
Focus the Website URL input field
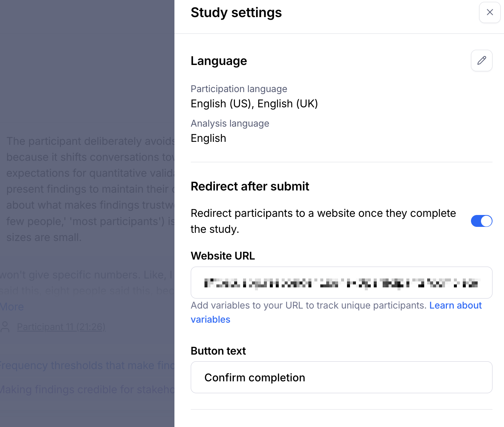pyautogui.click(x=341, y=283)
